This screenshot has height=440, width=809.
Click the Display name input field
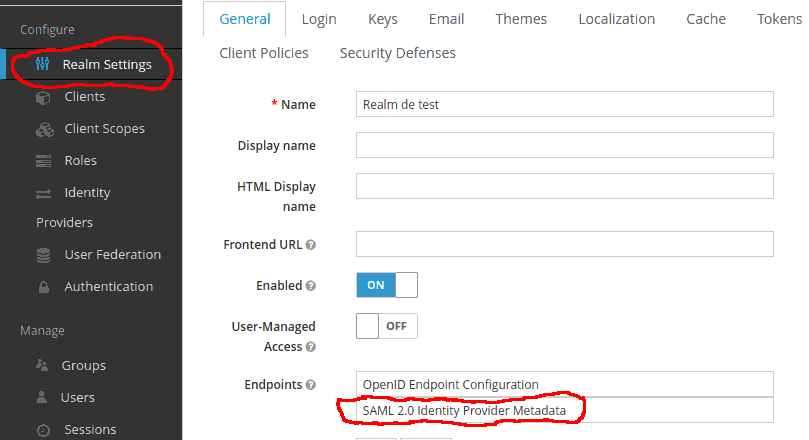tap(564, 145)
